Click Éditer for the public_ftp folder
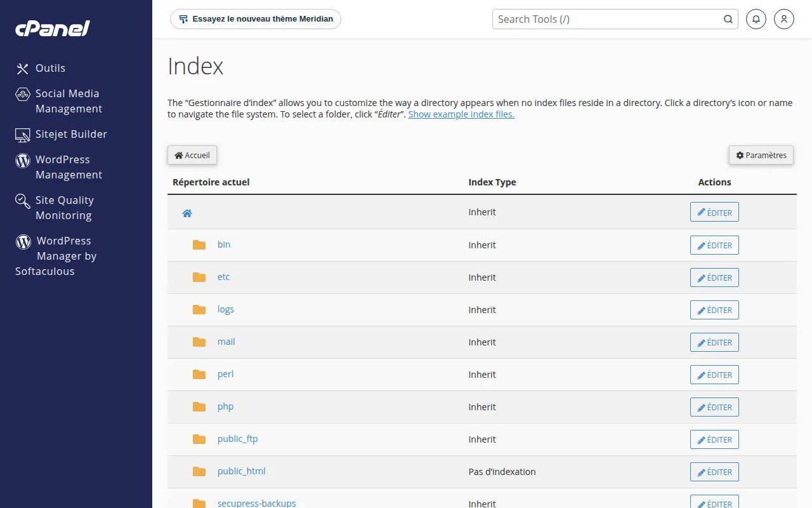812x508 pixels. (x=714, y=439)
